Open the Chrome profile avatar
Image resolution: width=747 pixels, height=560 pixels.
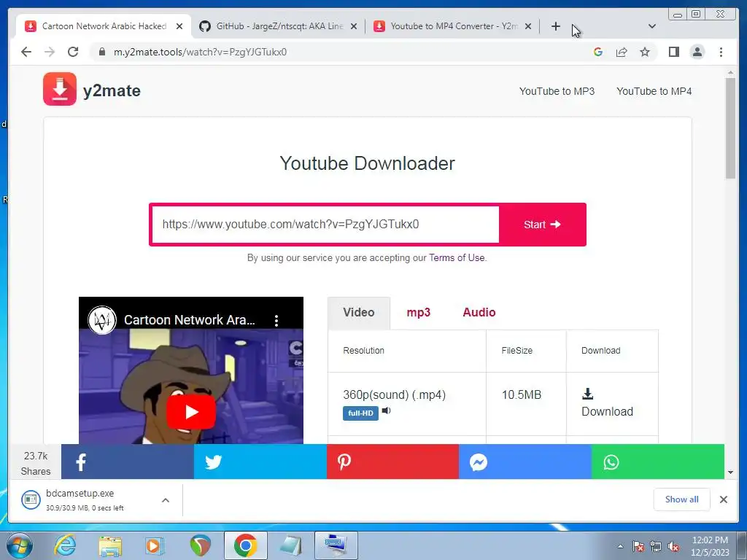(x=697, y=52)
